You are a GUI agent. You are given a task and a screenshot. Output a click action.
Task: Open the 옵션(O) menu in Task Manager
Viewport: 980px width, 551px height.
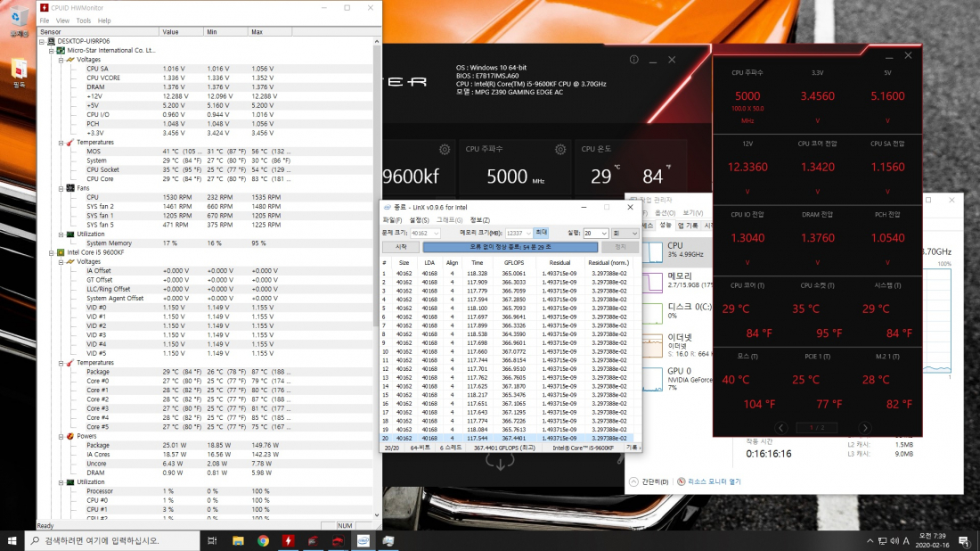click(665, 213)
